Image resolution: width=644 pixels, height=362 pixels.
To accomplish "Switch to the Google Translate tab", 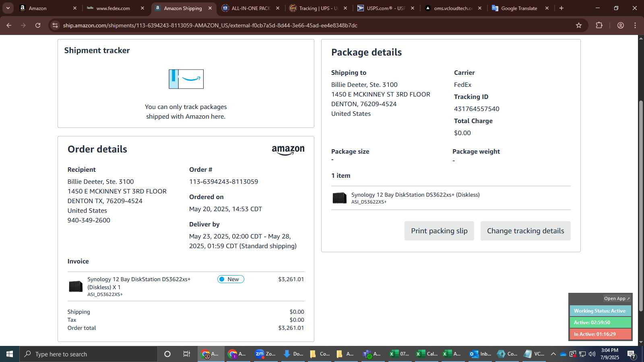I will click(x=519, y=8).
